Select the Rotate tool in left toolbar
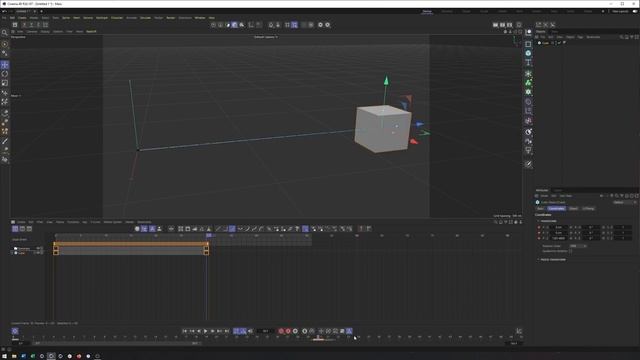The image size is (640, 360). coord(4,74)
